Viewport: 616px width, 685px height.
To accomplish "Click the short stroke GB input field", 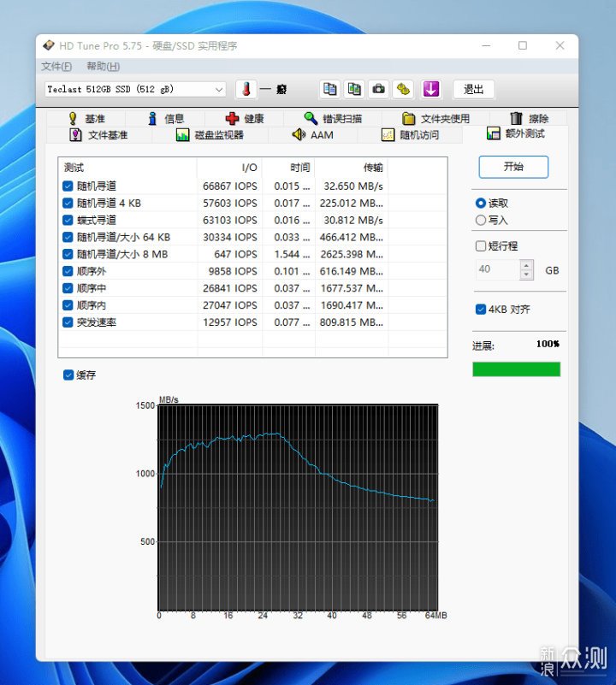I will click(x=498, y=269).
